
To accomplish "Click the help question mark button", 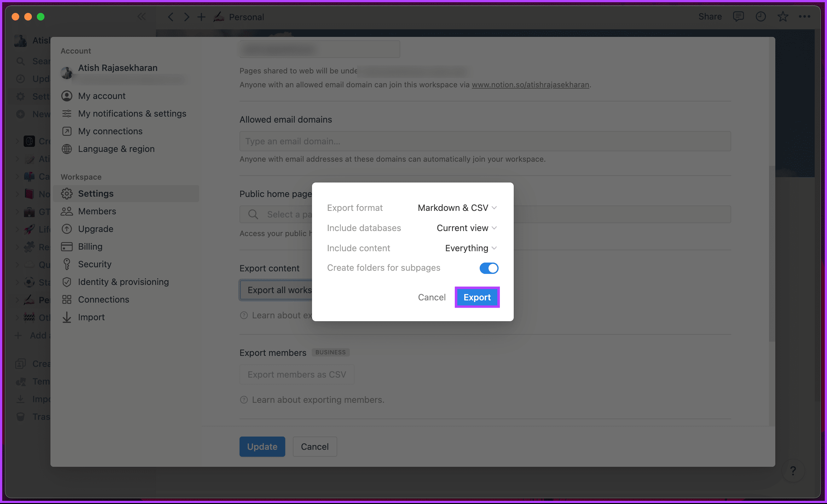I will point(793,471).
